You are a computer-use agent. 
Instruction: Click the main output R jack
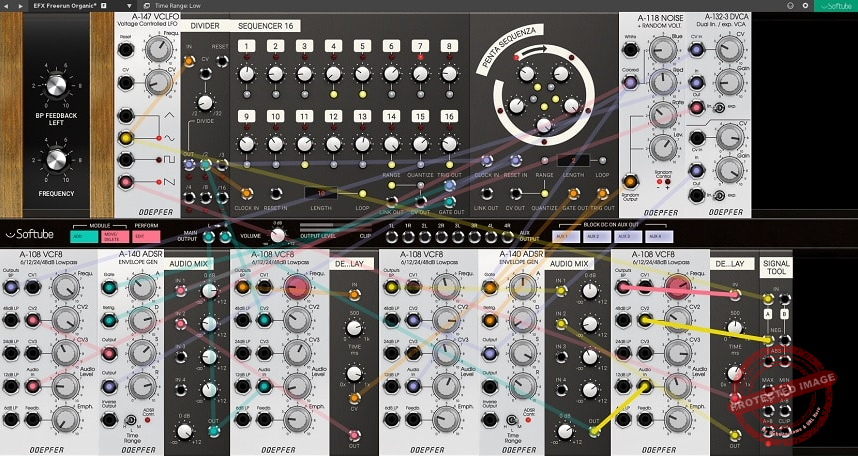click(225, 237)
